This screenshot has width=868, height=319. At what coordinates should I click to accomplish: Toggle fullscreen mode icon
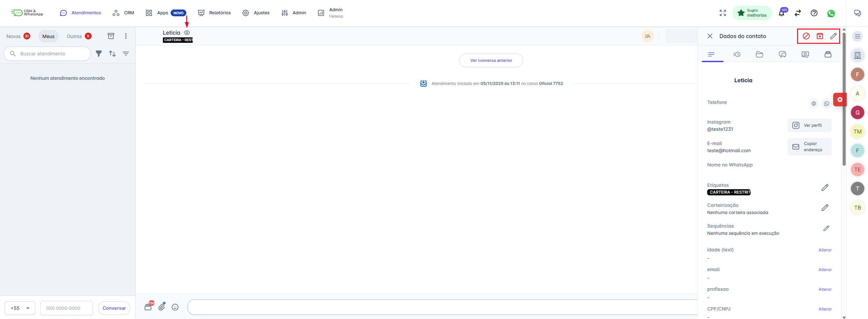click(x=723, y=13)
